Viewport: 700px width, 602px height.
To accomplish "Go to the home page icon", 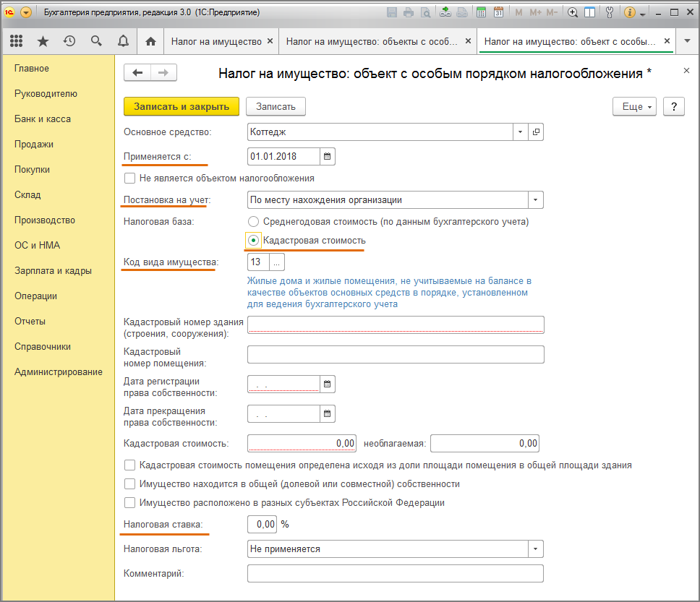I will click(150, 41).
